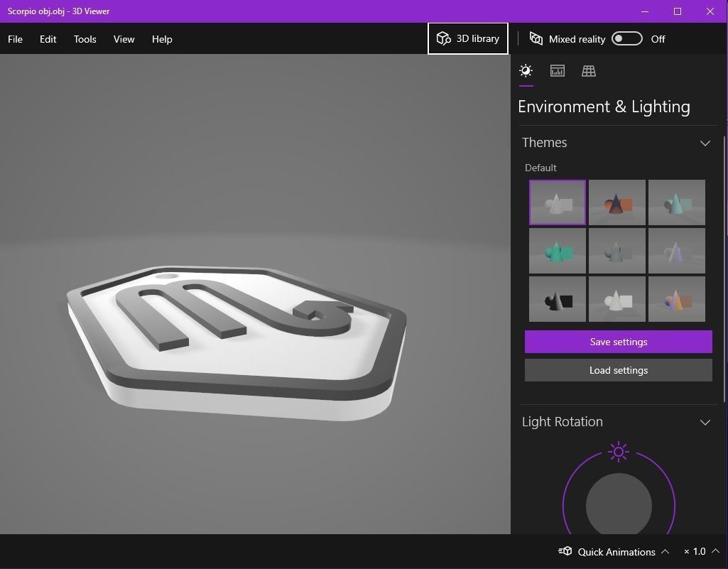Select the black shapes theme thumbnail
The image size is (728, 569).
(x=557, y=299)
